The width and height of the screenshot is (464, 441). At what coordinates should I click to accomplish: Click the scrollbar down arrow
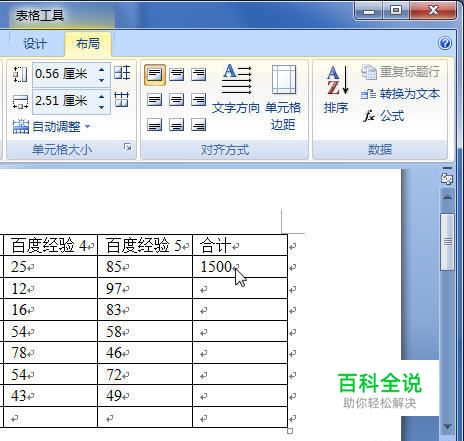coord(447,427)
